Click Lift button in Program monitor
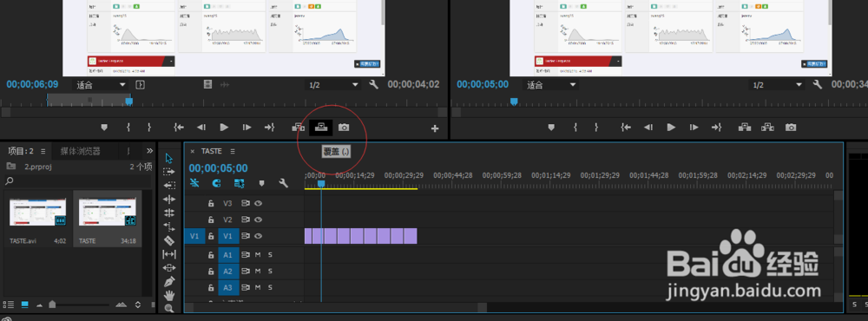The height and width of the screenshot is (321, 868). pos(745,128)
